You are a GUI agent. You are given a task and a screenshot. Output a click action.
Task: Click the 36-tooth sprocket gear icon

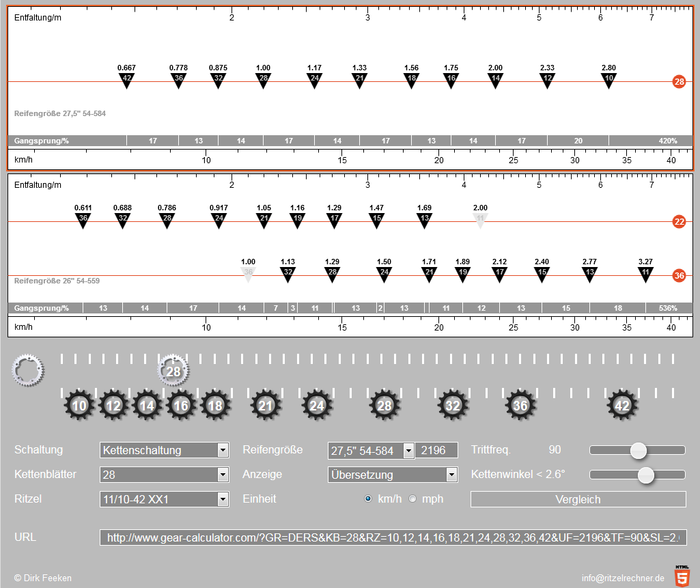click(x=520, y=406)
